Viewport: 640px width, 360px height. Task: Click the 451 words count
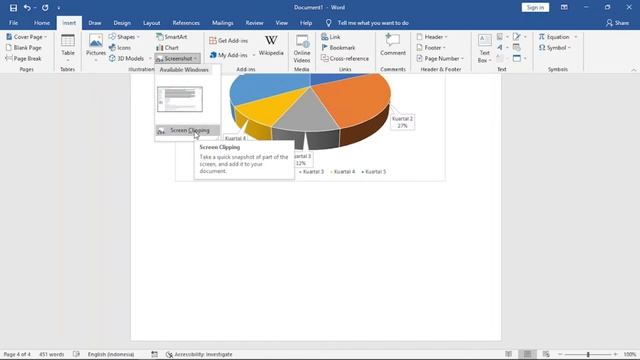point(51,354)
